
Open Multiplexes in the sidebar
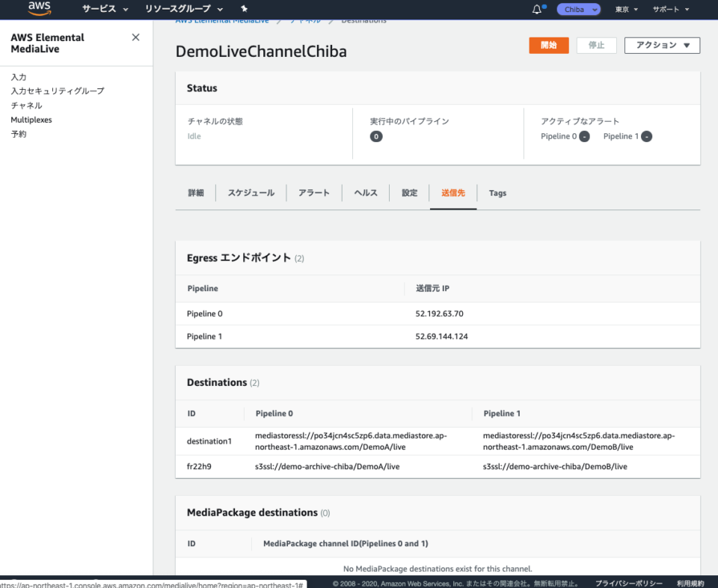pyautogui.click(x=31, y=120)
